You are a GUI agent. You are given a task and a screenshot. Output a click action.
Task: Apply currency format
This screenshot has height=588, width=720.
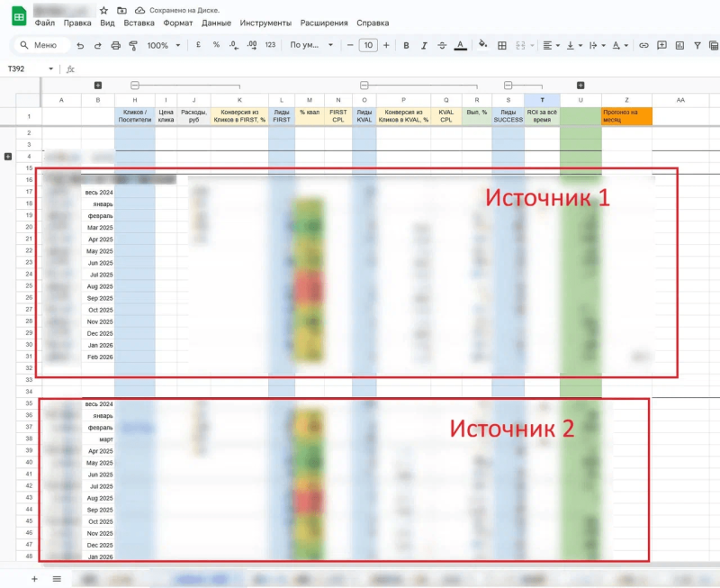pyautogui.click(x=199, y=45)
